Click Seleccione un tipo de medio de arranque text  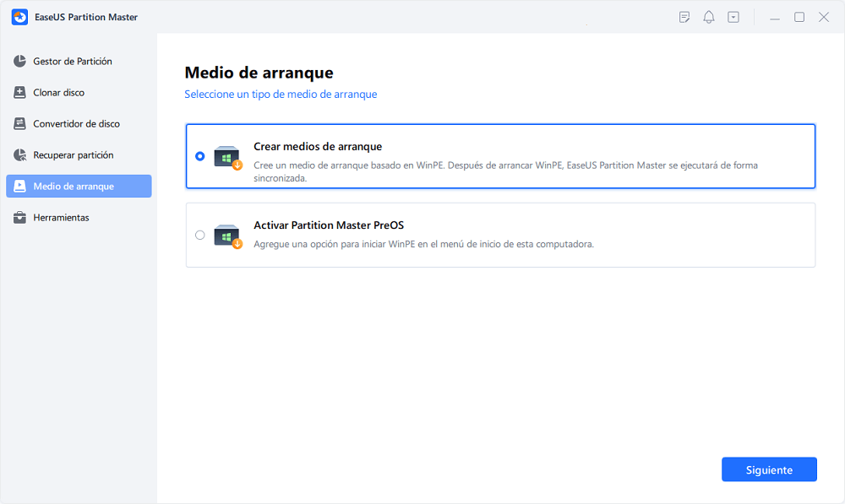point(281,95)
